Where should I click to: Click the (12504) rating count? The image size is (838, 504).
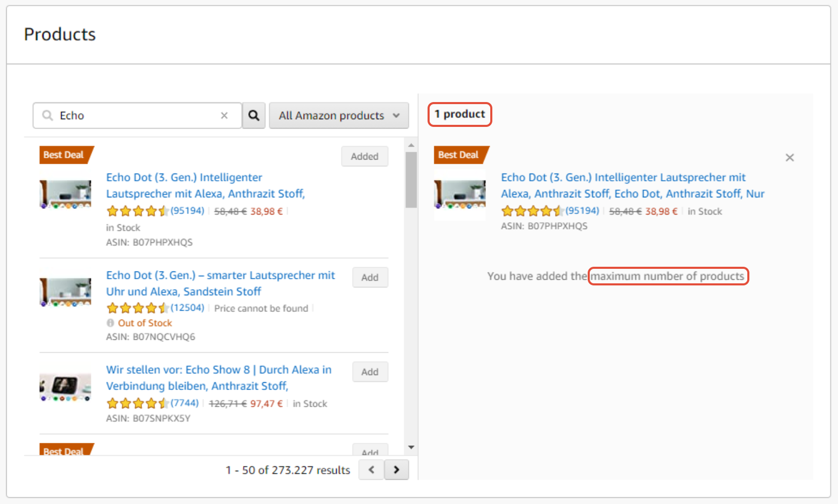coord(188,308)
